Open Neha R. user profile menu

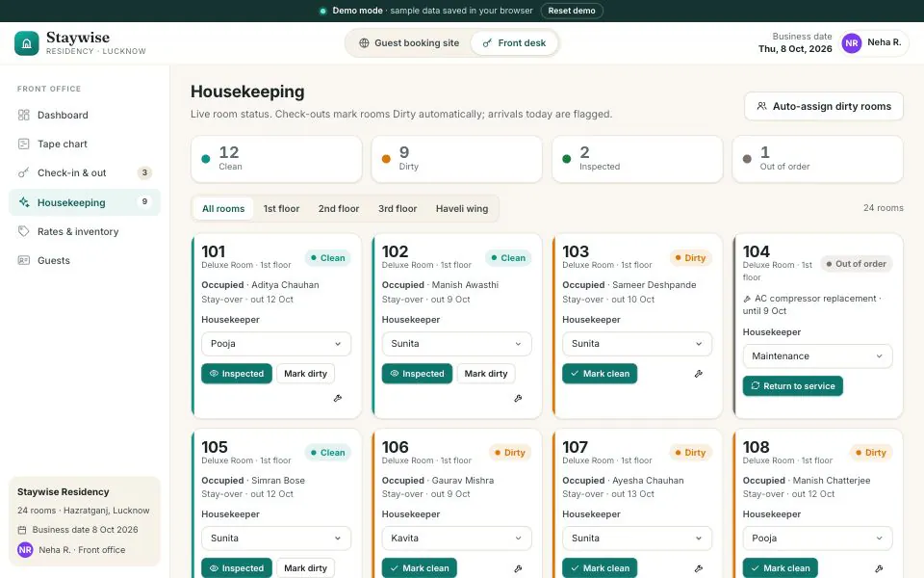[x=875, y=43]
